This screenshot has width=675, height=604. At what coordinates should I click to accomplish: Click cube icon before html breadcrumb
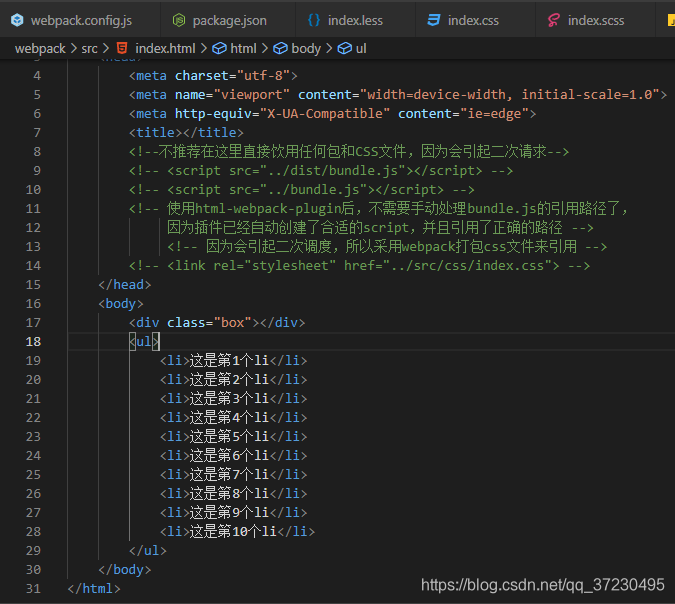pos(219,48)
